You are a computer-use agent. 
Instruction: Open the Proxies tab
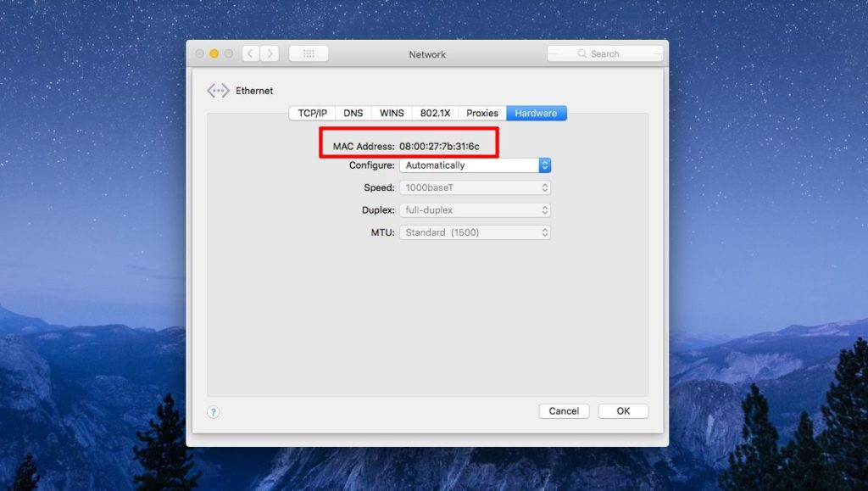click(x=481, y=112)
